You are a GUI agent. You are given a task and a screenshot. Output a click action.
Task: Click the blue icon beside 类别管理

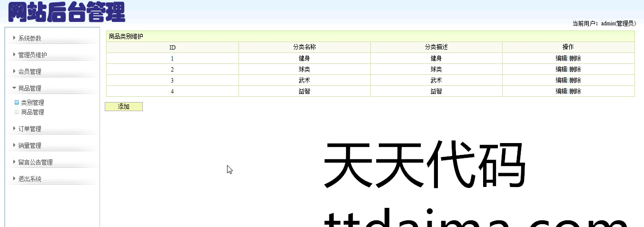17,102
